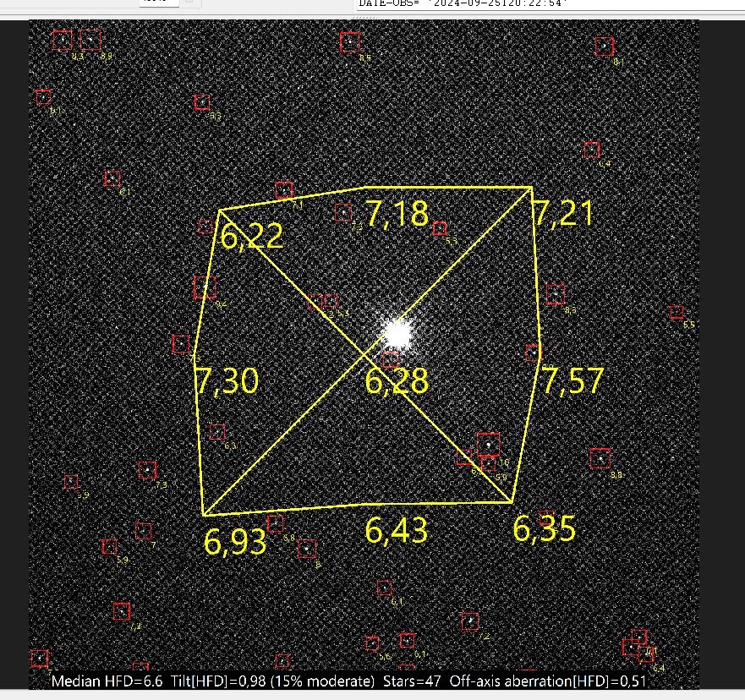Screen dimensions: 745x700
Task: Click the Median HFD=6.6 status text
Action: tap(107, 681)
